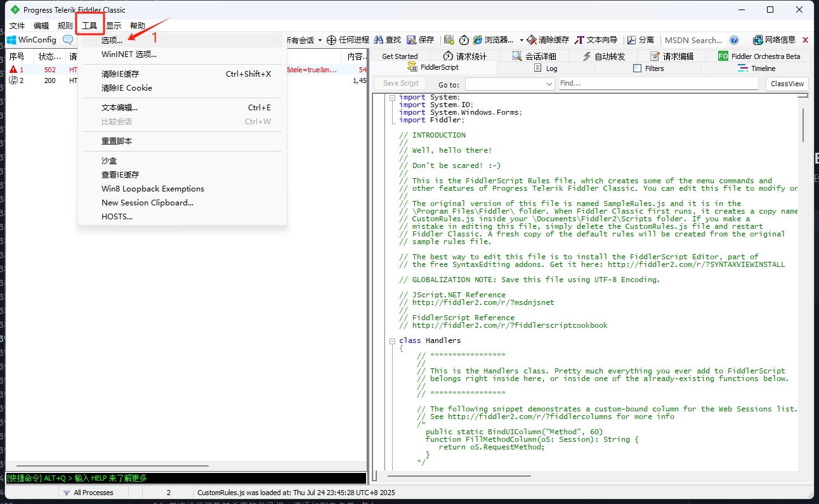Toggle the Filters tab checkbox

pyautogui.click(x=637, y=68)
